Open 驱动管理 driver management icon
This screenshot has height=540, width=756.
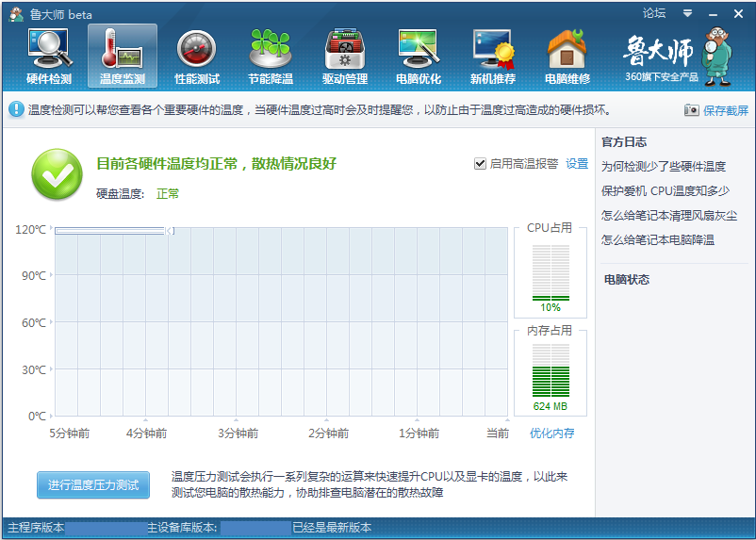click(345, 56)
